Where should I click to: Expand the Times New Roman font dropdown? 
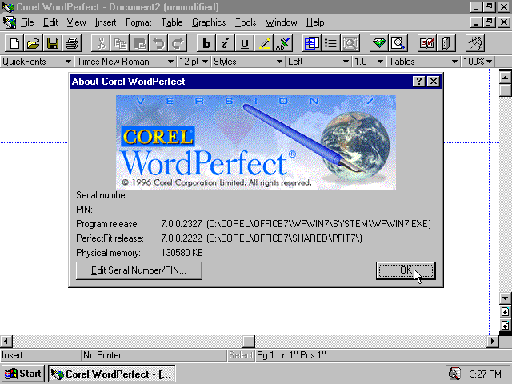171,62
